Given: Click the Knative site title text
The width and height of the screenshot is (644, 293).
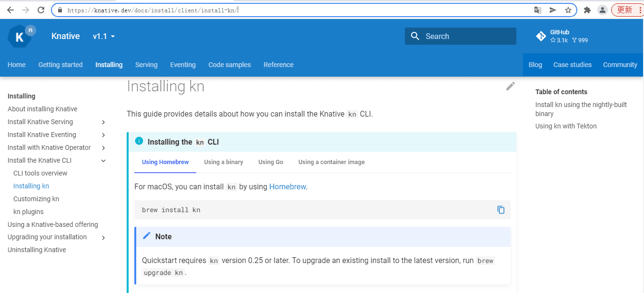Looking at the screenshot, I should point(65,36).
